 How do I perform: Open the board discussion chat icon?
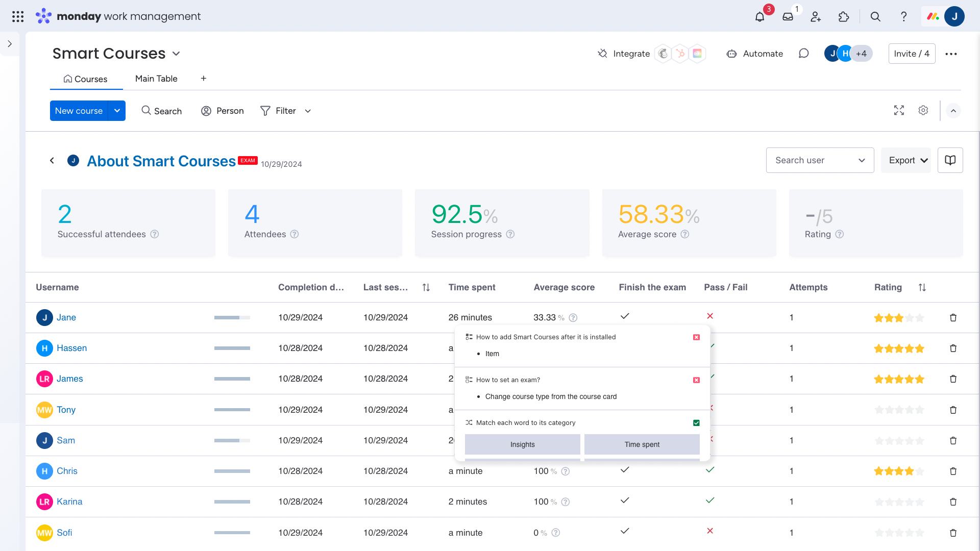point(803,54)
